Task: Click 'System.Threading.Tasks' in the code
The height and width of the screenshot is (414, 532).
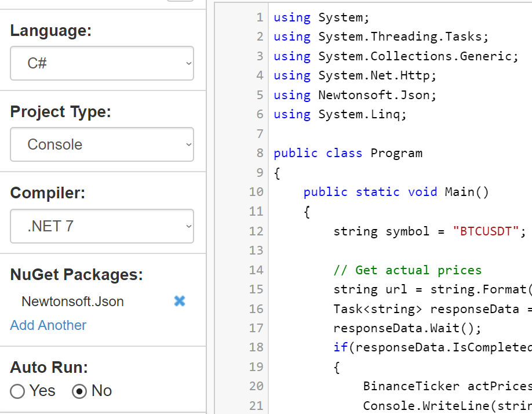Action: click(399, 37)
